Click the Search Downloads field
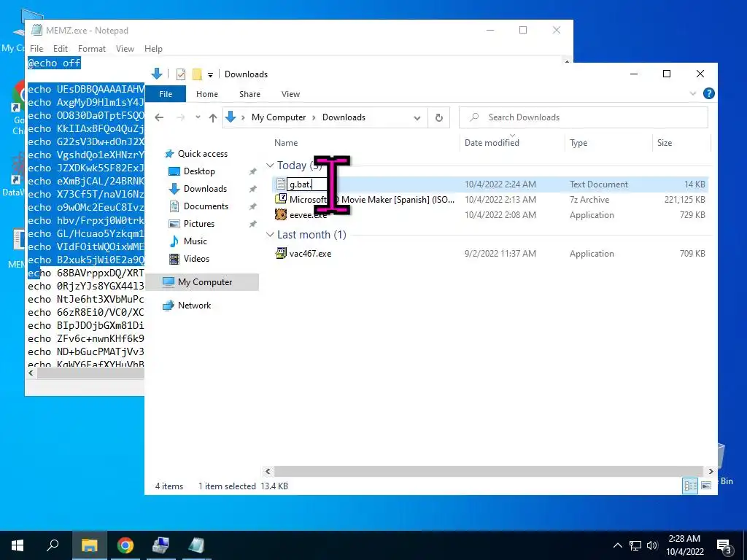The height and width of the screenshot is (560, 747). pos(583,117)
